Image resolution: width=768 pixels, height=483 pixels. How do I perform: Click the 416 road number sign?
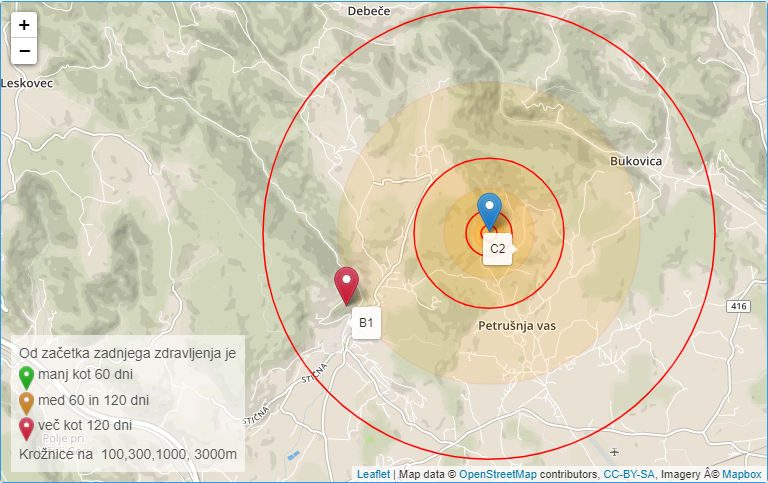(x=738, y=307)
